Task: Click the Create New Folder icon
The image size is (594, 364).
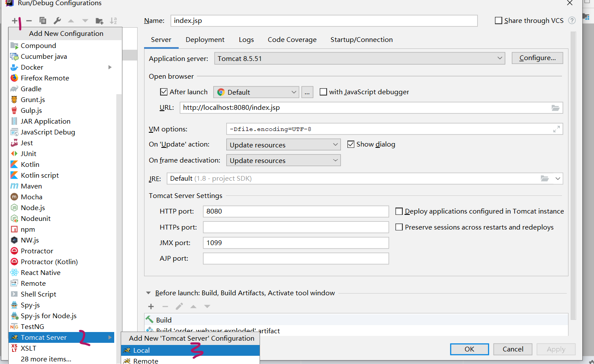Action: click(100, 20)
